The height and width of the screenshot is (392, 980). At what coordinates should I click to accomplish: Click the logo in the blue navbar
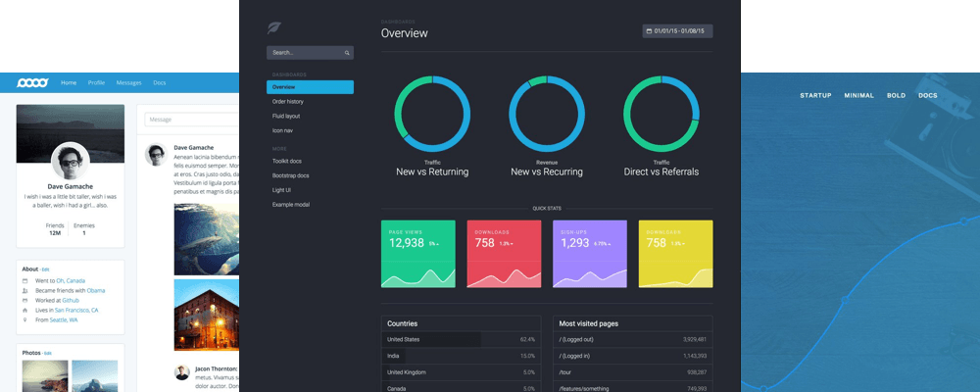point(32,83)
